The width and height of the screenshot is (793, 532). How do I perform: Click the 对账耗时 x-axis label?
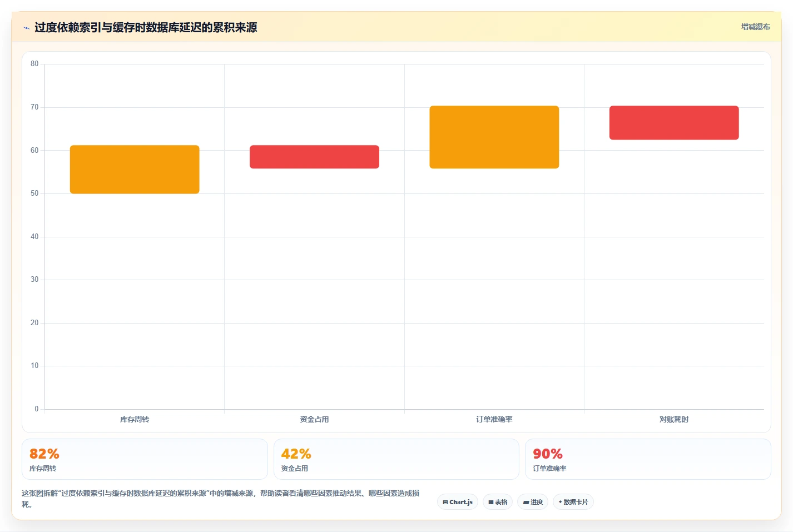(x=674, y=419)
